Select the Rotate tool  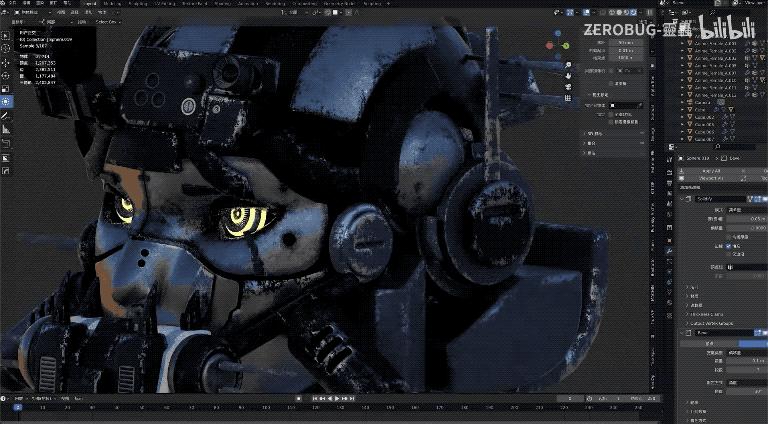6,76
